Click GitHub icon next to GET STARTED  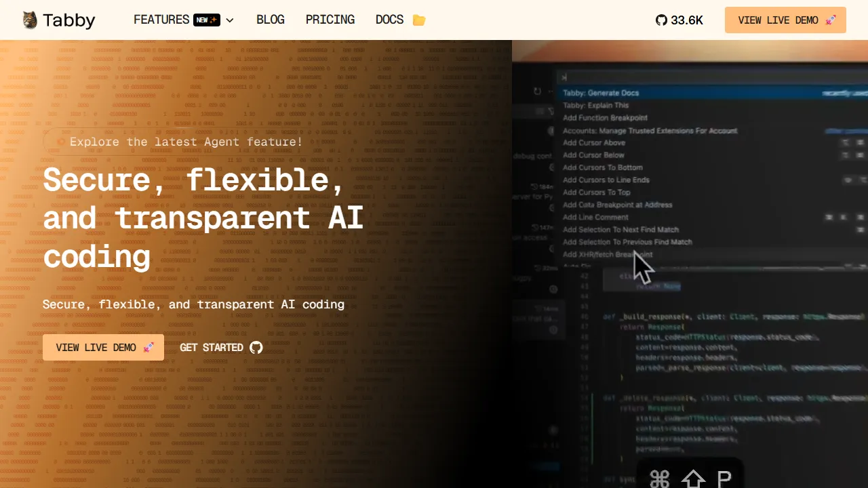(x=256, y=348)
